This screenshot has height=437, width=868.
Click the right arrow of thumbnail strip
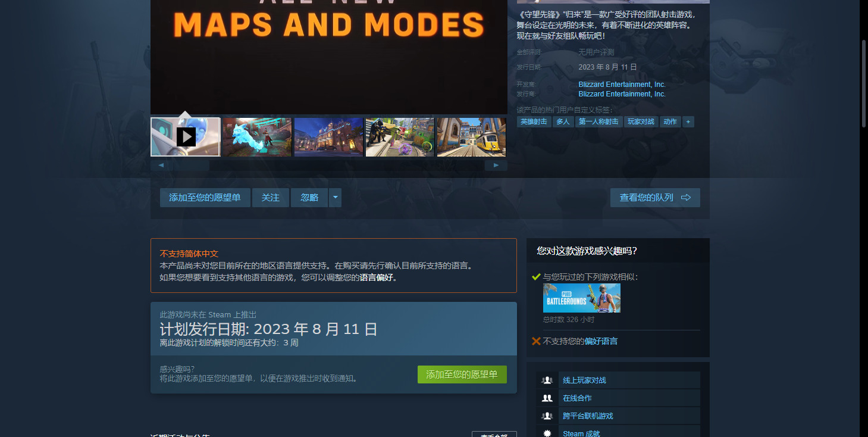coord(496,165)
